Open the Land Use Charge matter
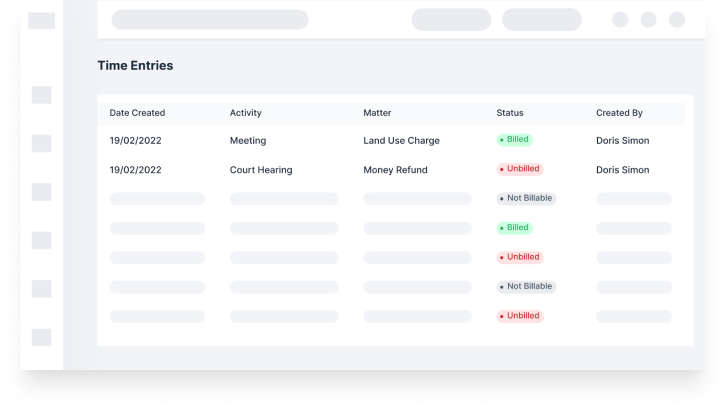The width and height of the screenshot is (726, 410). point(401,141)
